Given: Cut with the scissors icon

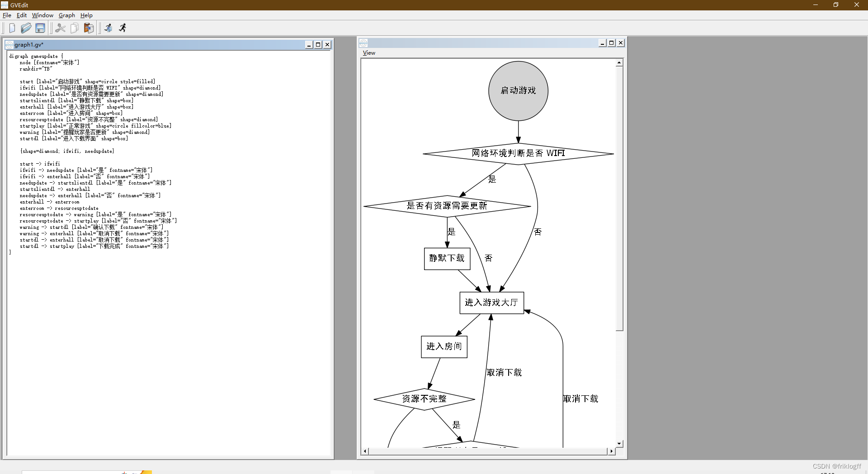Looking at the screenshot, I should [60, 28].
